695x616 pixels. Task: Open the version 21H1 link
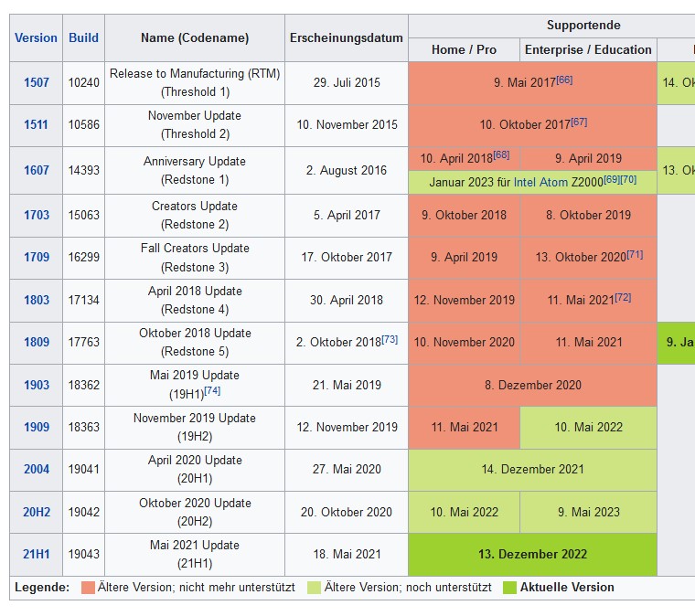point(37,554)
